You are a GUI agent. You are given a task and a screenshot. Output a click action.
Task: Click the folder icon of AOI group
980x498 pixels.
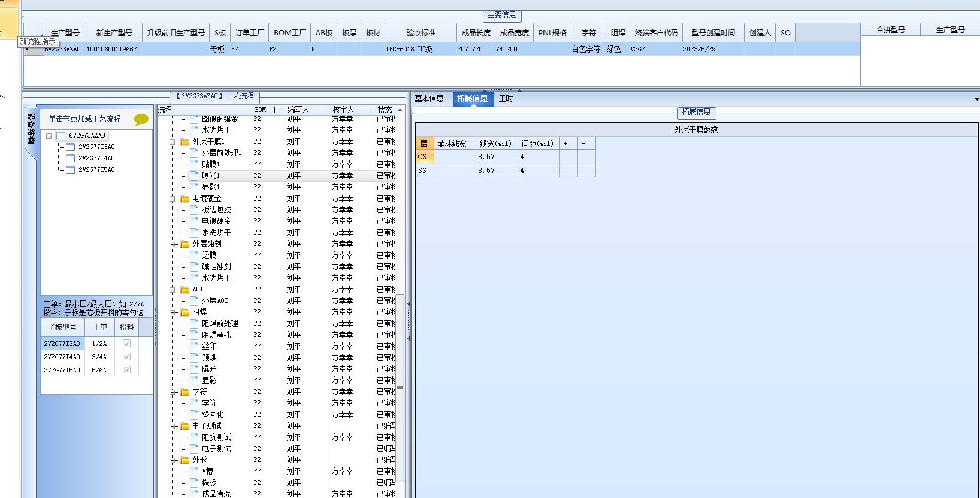click(184, 290)
